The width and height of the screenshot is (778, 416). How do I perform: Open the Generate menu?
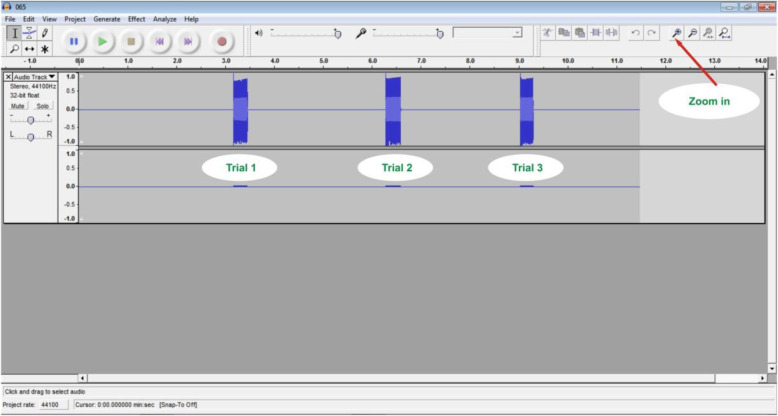[106, 19]
